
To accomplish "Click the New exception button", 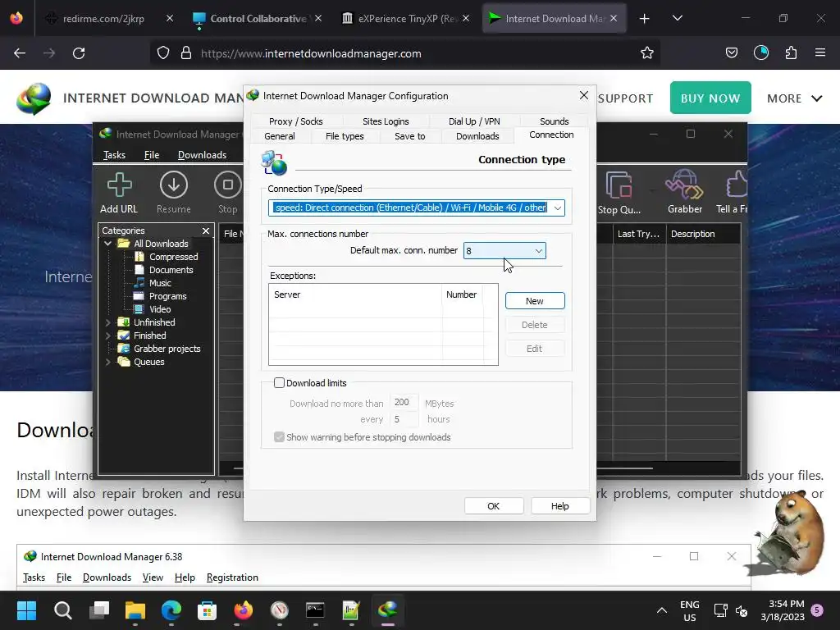I will pos(535,301).
